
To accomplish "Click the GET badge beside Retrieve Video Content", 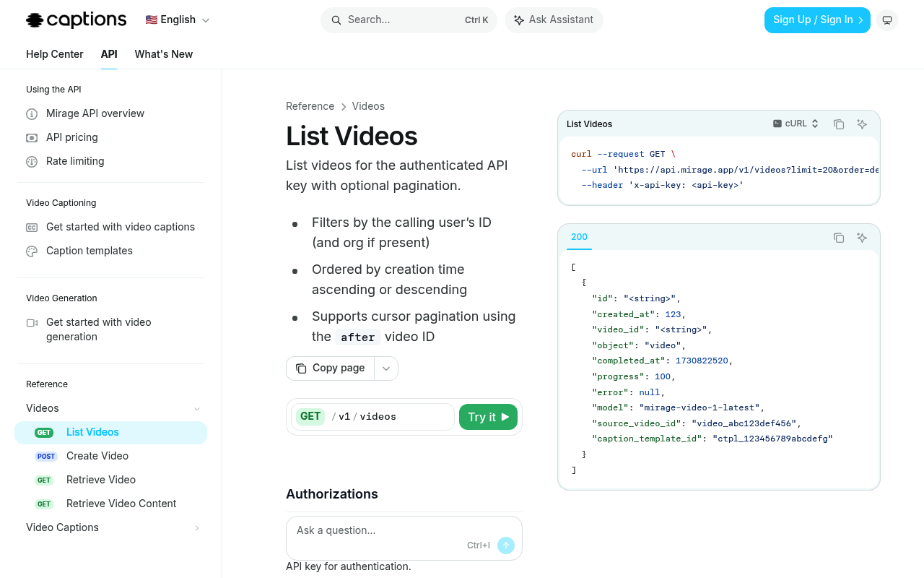I will coord(44,504).
